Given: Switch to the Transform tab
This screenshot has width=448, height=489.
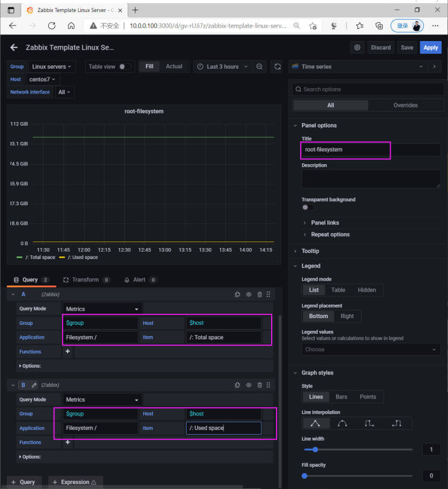Looking at the screenshot, I should coord(86,280).
